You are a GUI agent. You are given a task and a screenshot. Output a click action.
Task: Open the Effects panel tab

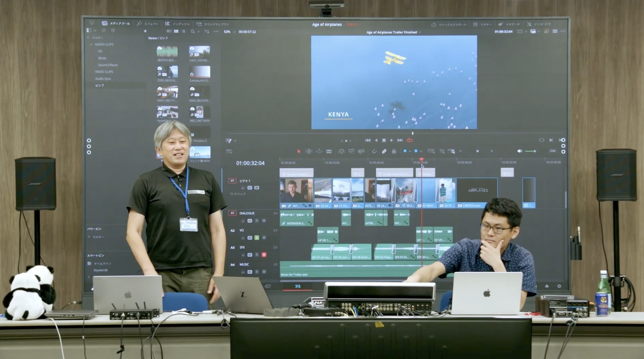coord(147,24)
